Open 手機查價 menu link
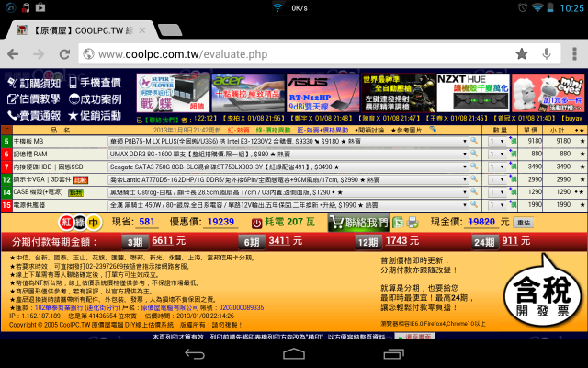Image resolution: width=588 pixels, height=368 pixels. point(96,83)
